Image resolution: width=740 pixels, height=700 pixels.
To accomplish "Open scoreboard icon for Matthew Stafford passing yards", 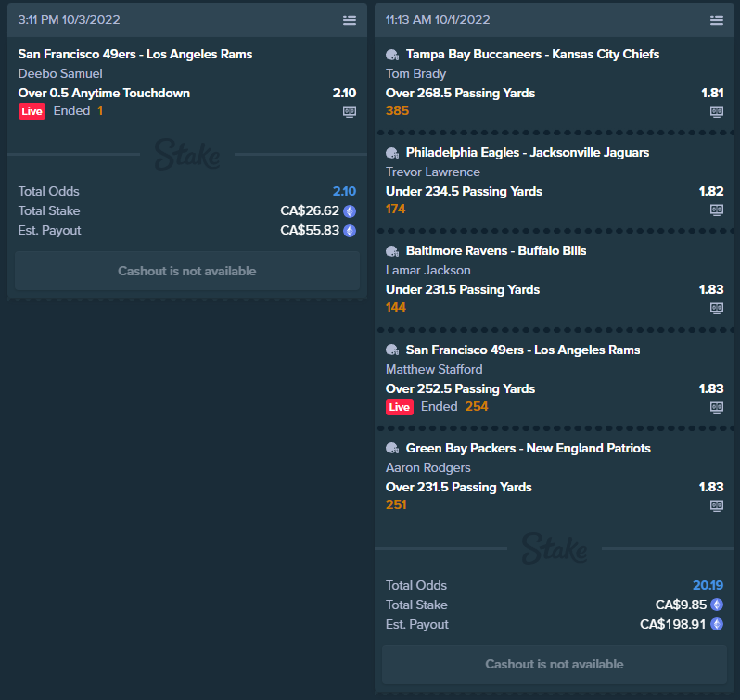I will [x=717, y=407].
